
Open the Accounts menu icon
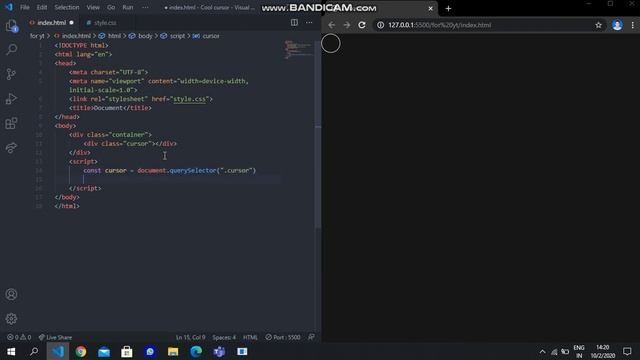[11, 294]
